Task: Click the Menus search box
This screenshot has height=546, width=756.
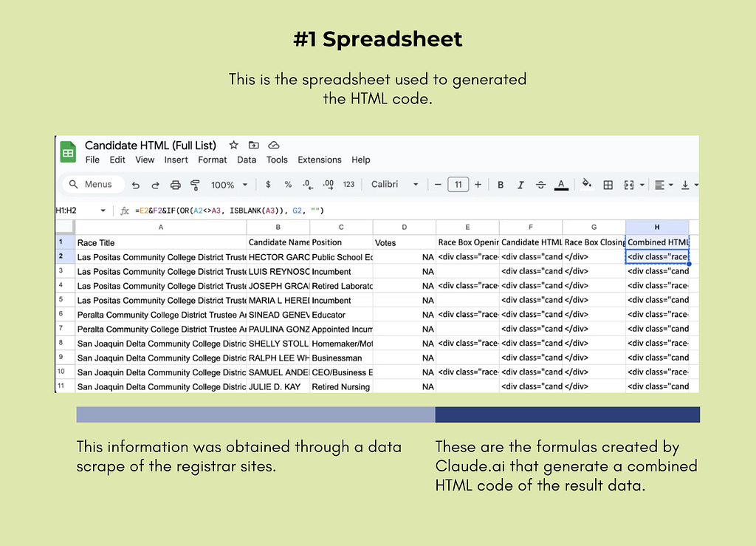Action: 93,184
